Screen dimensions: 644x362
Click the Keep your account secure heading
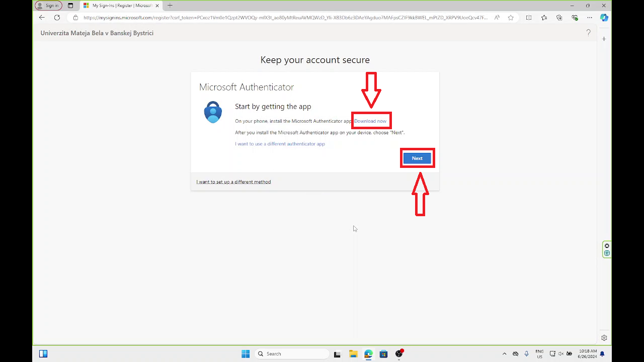(315, 60)
